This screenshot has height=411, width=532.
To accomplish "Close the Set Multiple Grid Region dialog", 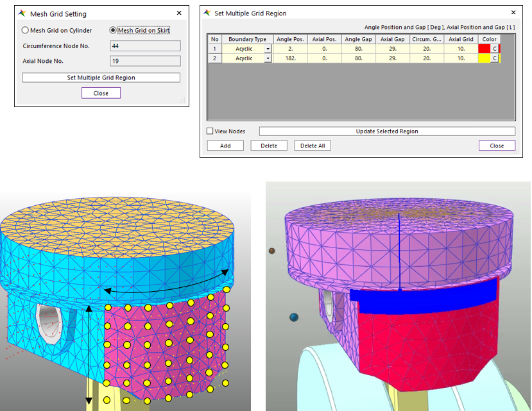I will (x=496, y=146).
